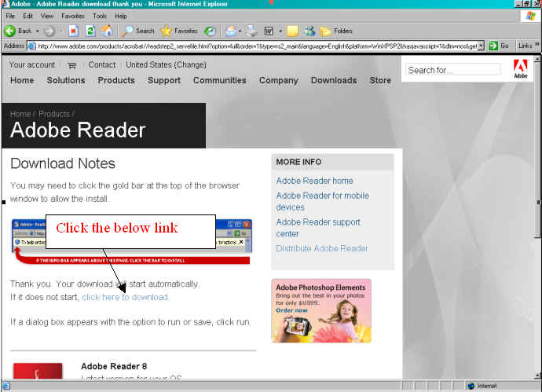Click the Photoshop Elements ad banner
The image size is (542, 392).
[320, 310]
